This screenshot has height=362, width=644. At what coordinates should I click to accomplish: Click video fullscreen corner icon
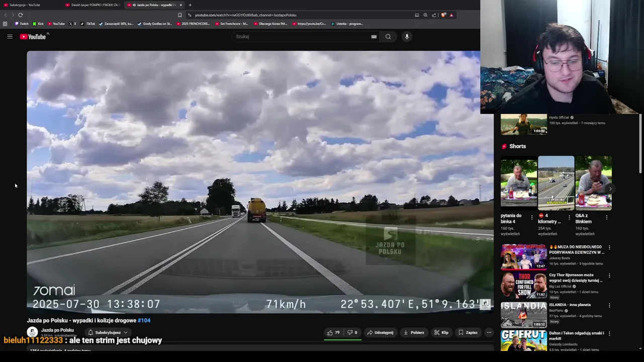[485, 304]
